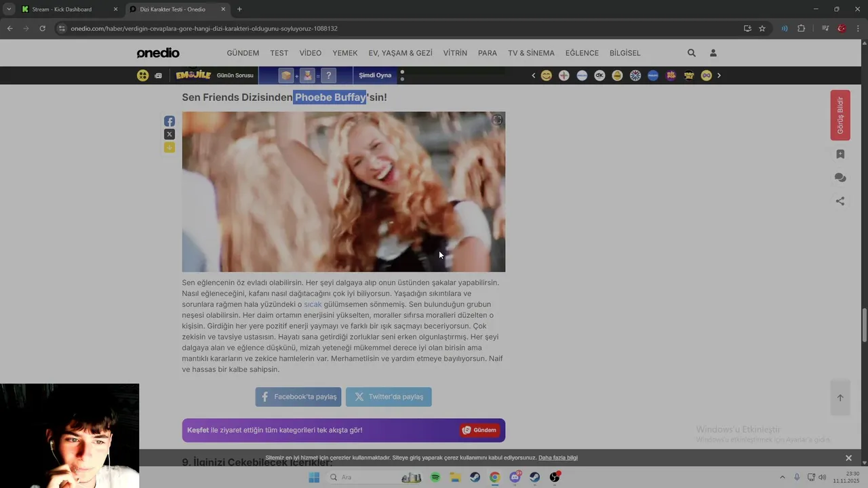Share on Facebook from left sidebar icon

tap(170, 121)
